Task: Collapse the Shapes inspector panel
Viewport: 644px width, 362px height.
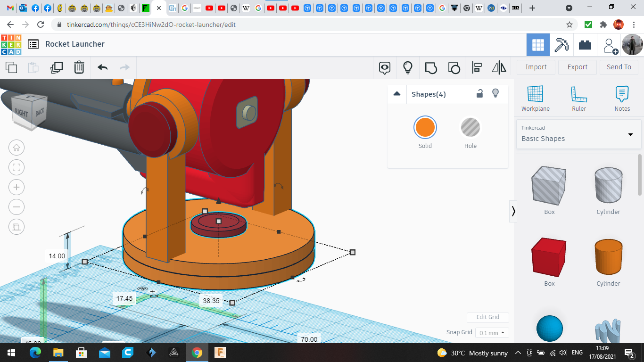Action: (397, 94)
